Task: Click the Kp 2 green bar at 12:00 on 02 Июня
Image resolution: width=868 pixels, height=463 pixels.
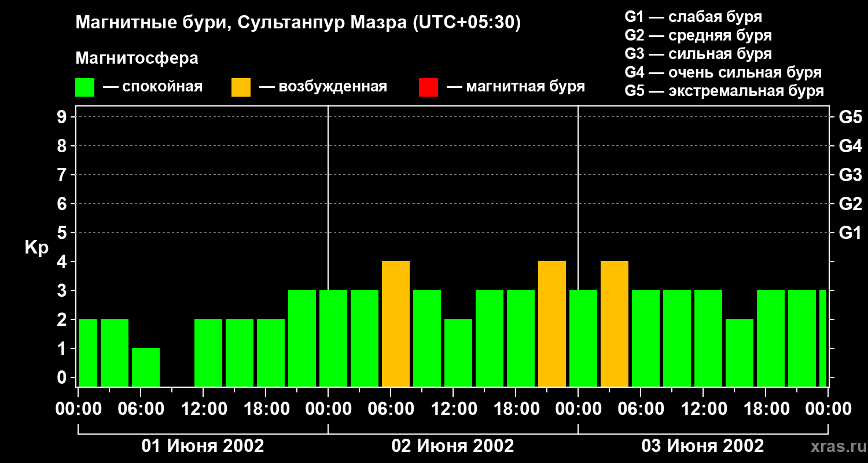Action: pyautogui.click(x=458, y=353)
